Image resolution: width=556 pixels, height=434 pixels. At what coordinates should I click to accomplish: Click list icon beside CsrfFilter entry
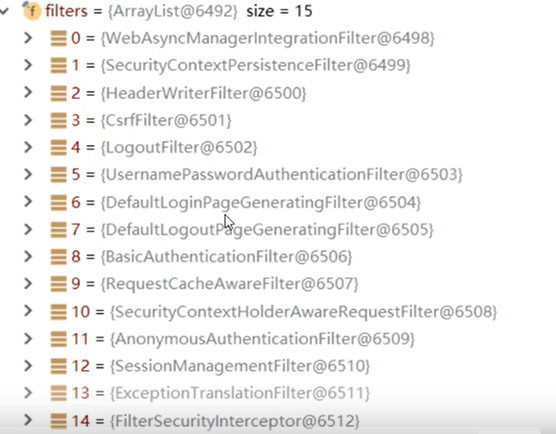(x=59, y=121)
